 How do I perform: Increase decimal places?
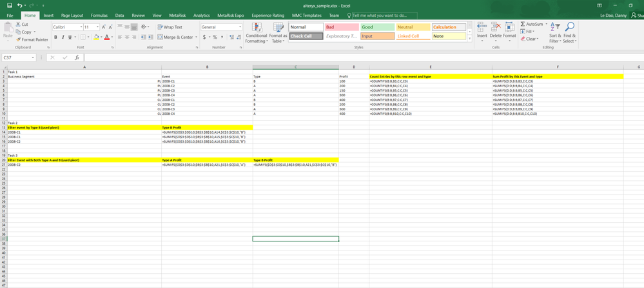(x=231, y=37)
